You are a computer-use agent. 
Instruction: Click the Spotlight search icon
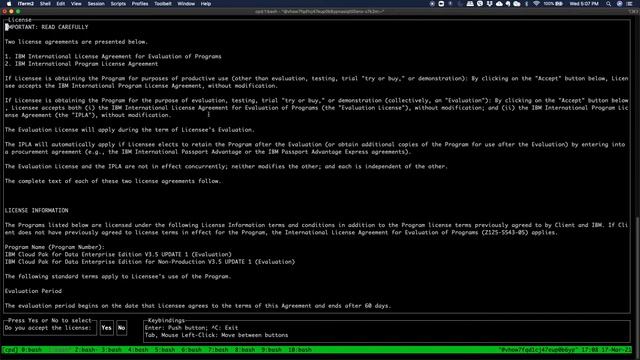coord(609,4)
